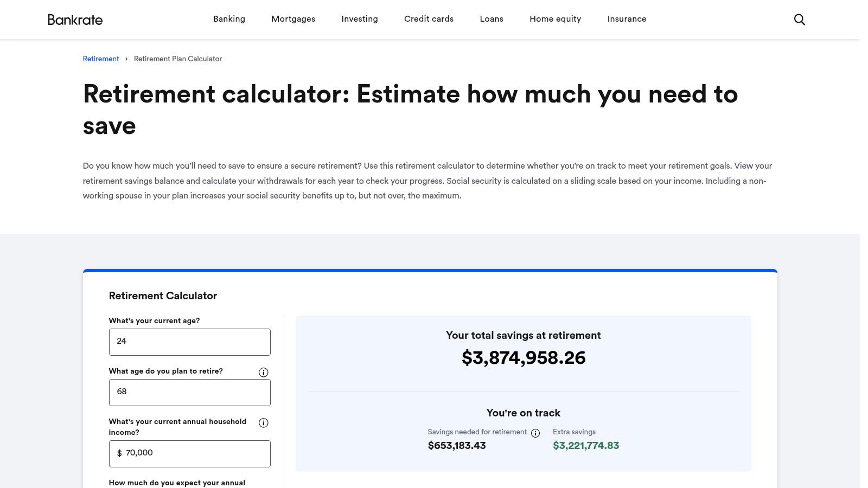Screen dimensions: 868x488
Task: Click the breadcrumb chevron after Retirement
Action: pos(126,59)
